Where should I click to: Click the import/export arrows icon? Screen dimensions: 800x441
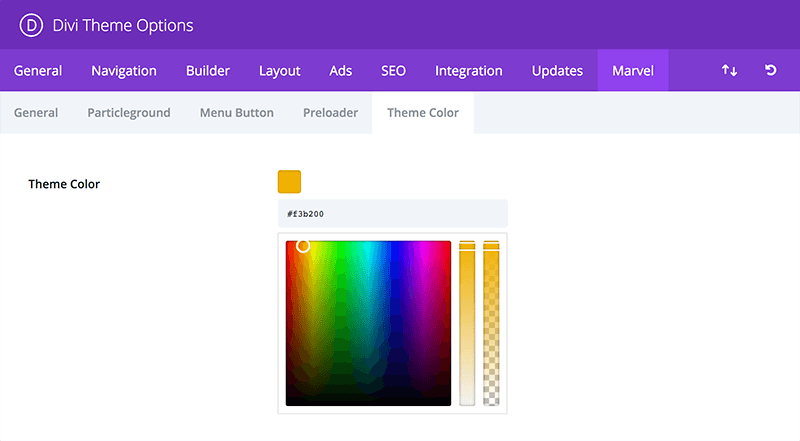pos(729,70)
